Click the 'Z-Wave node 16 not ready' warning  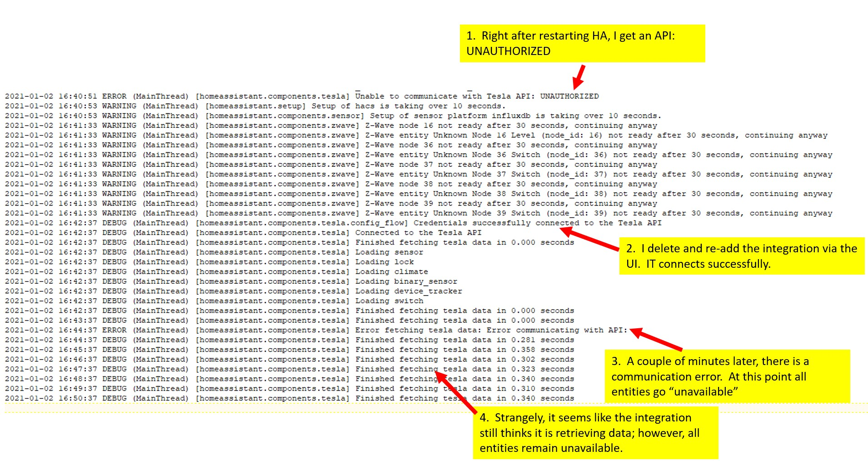pyautogui.click(x=331, y=125)
